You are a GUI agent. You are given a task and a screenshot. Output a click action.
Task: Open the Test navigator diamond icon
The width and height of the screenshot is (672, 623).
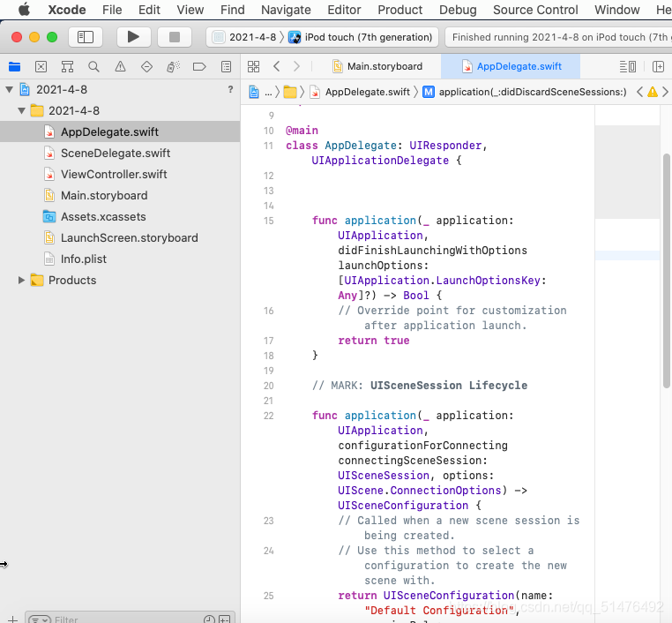click(x=146, y=66)
